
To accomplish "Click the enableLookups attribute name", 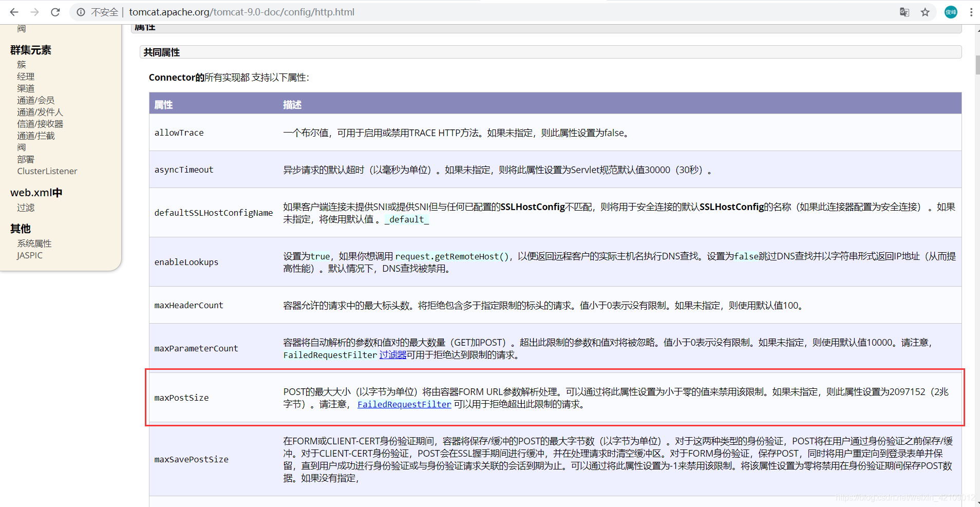I will pos(186,262).
